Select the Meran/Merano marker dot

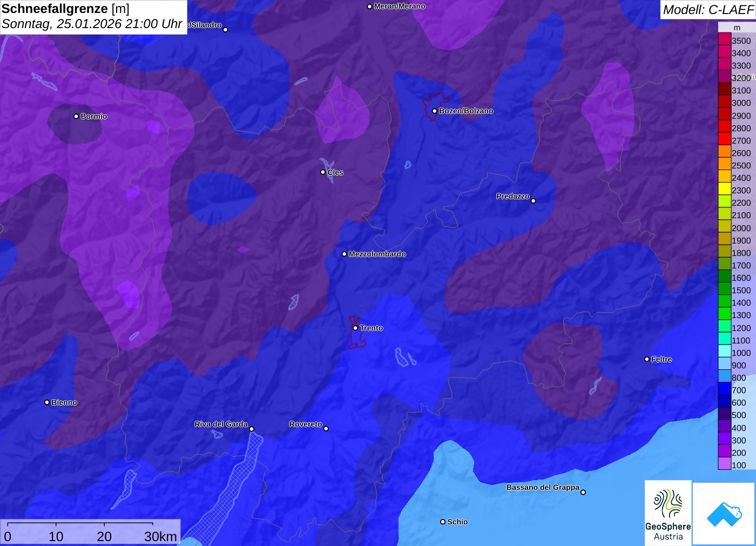369,6
